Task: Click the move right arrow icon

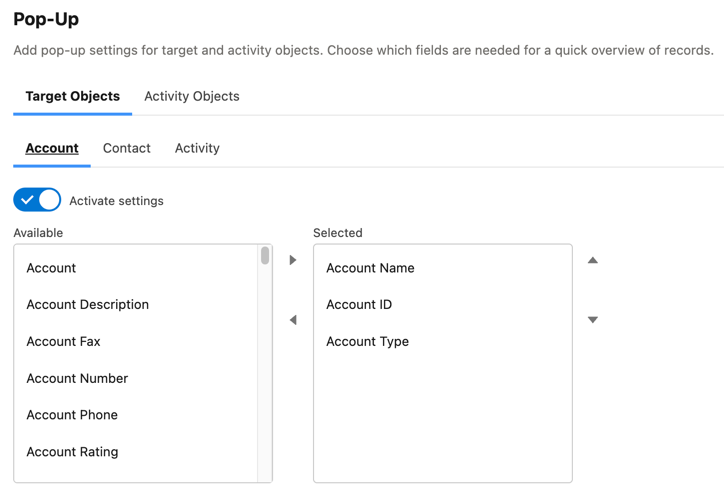Action: (x=293, y=260)
